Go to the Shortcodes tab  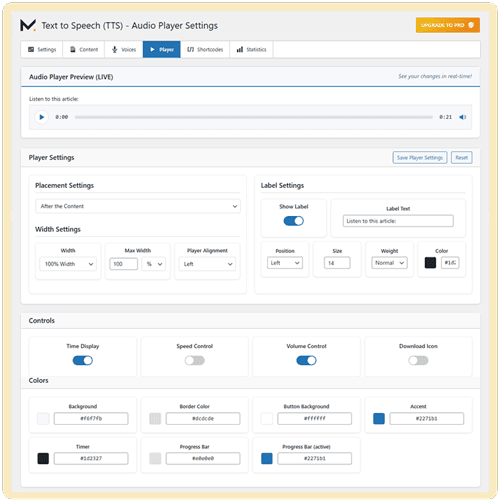(205, 50)
